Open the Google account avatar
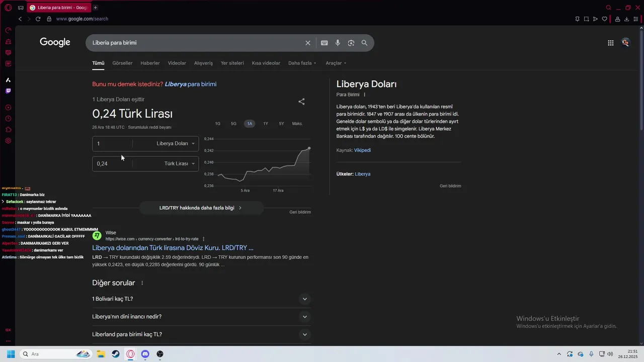 (x=625, y=43)
